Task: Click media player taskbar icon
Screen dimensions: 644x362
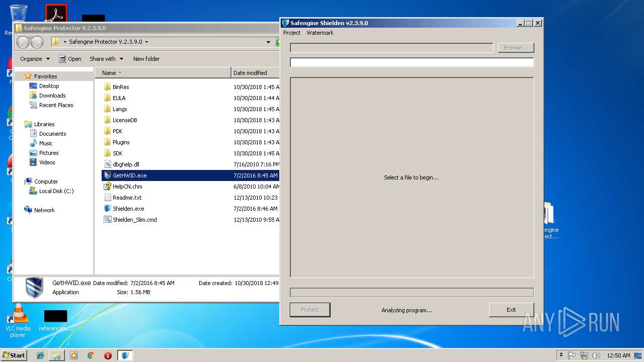Action: 74,355
